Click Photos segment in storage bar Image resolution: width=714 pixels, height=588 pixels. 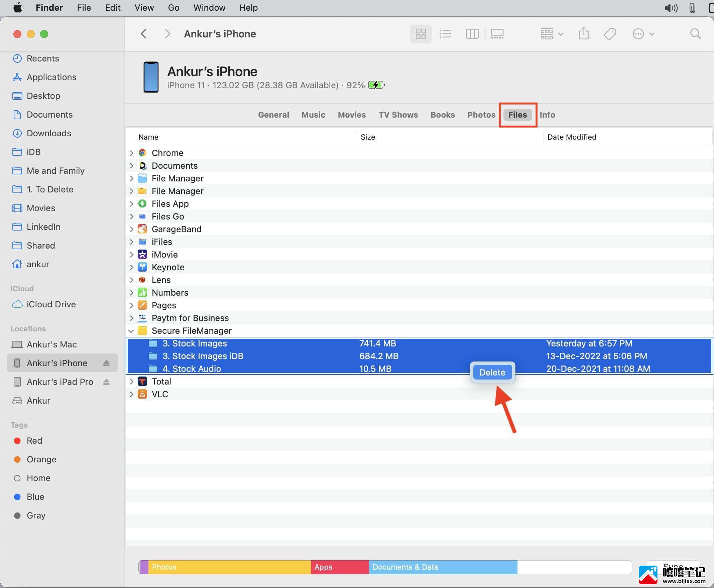(229, 567)
